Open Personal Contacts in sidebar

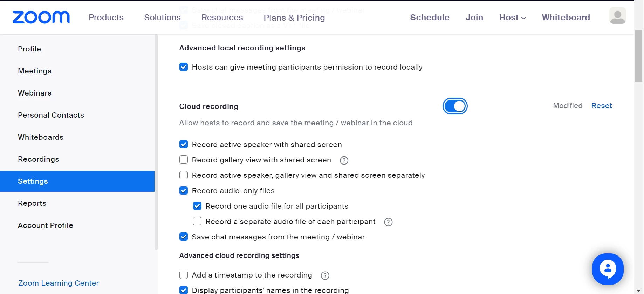click(77, 115)
